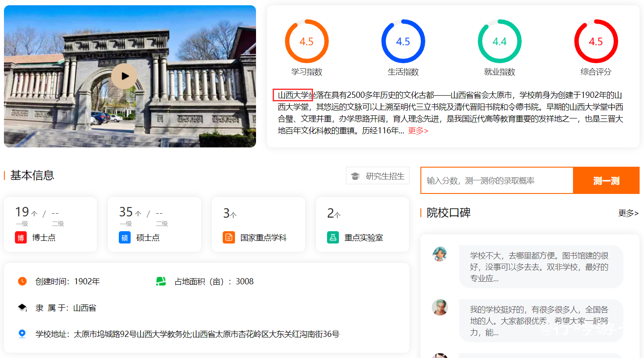Click the first reviewer's teal-haired avatar
The height and width of the screenshot is (358, 644).
[440, 254]
